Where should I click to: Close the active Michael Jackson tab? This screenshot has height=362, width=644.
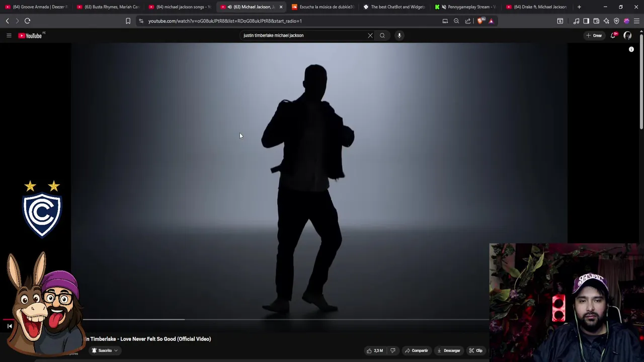tap(281, 7)
